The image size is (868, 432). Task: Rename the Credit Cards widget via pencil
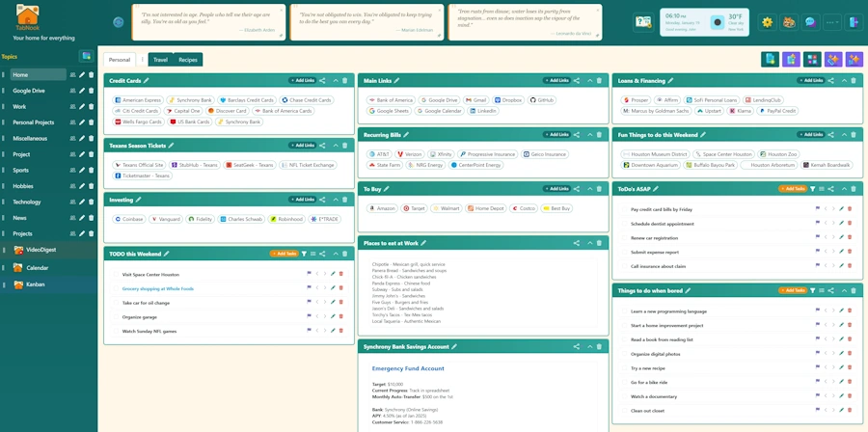point(147,81)
